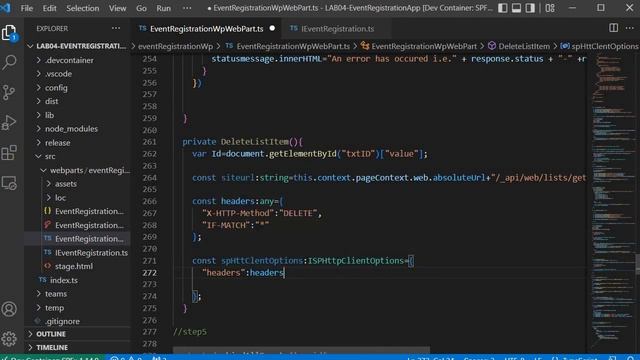This screenshot has width=640, height=360.
Task: Open Explorer Views and More Actions ellipsis
Action: pos(116,28)
